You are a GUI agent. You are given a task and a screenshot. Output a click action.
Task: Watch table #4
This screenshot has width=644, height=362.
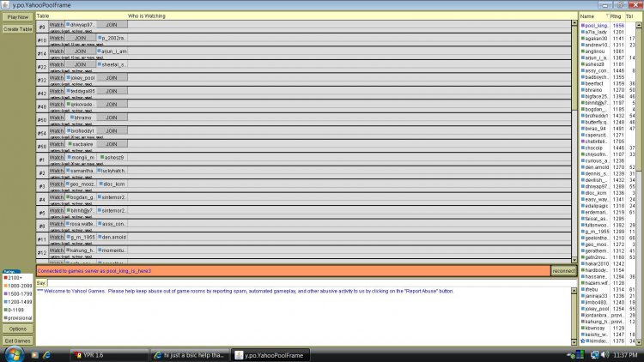coord(57,197)
